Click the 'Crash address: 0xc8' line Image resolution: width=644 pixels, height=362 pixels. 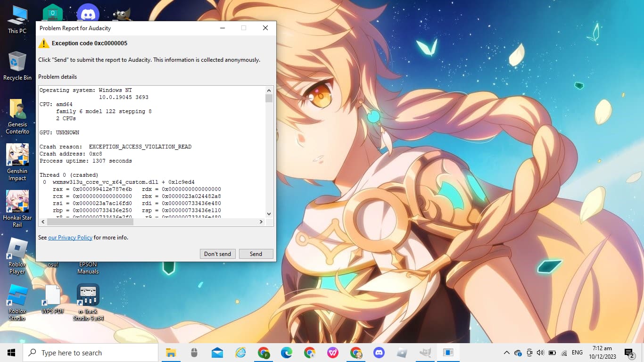[x=71, y=154]
